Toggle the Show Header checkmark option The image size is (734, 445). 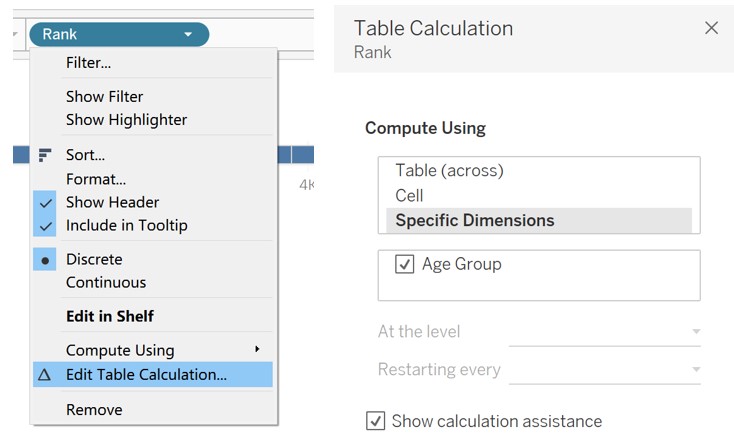[x=112, y=202]
